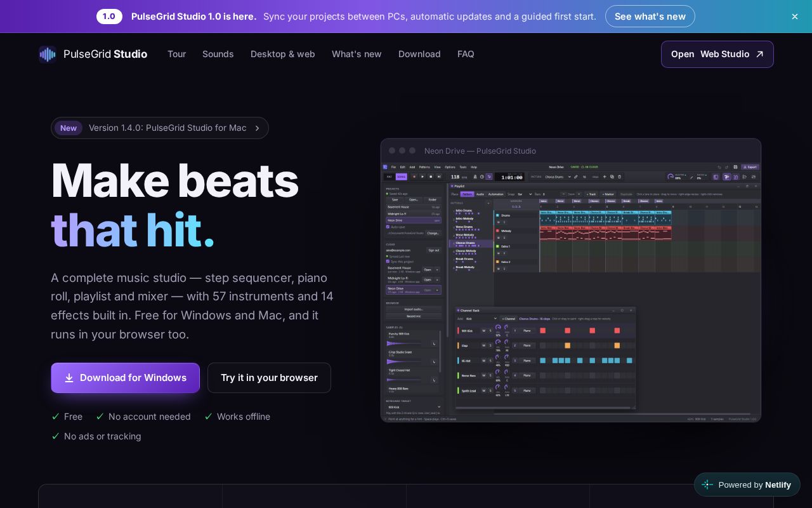Click the red Record button in the studio preview
Image resolution: width=812 pixels, height=508 pixels.
pyautogui.click(x=414, y=177)
